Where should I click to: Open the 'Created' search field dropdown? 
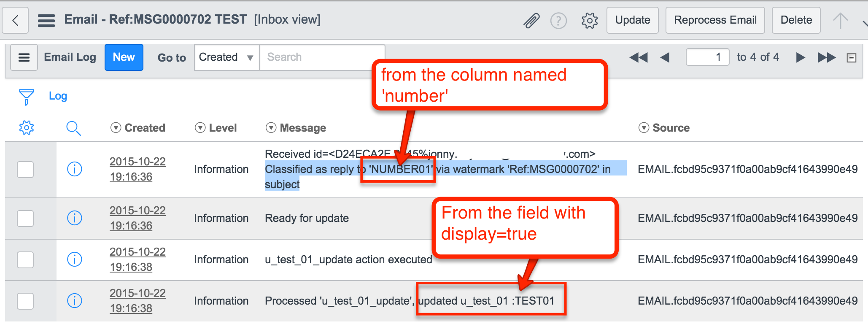coord(226,57)
